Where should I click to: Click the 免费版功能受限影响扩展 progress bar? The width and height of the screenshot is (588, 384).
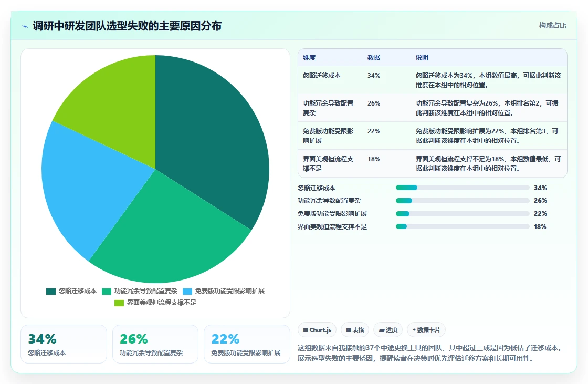click(x=463, y=214)
